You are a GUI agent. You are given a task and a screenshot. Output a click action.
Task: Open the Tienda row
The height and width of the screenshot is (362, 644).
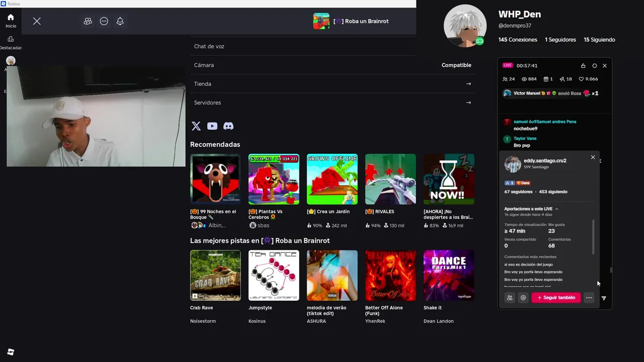click(x=333, y=84)
